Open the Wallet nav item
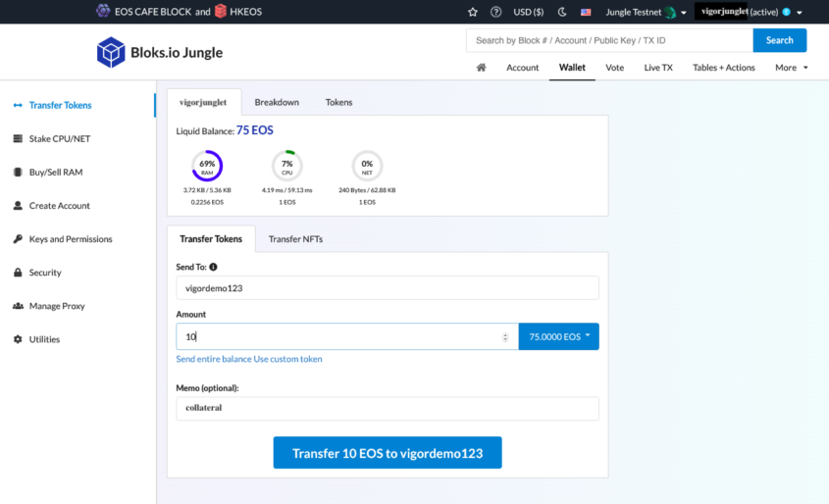This screenshot has width=829, height=504. pyautogui.click(x=572, y=67)
